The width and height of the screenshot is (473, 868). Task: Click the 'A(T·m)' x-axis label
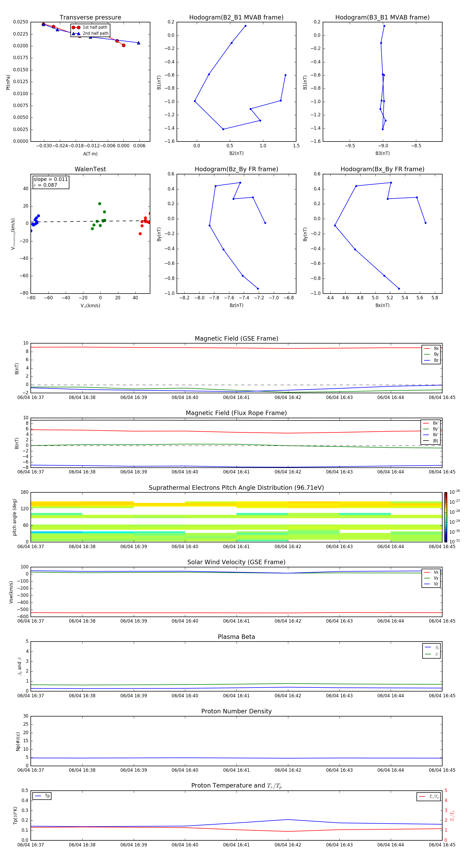tap(90, 154)
